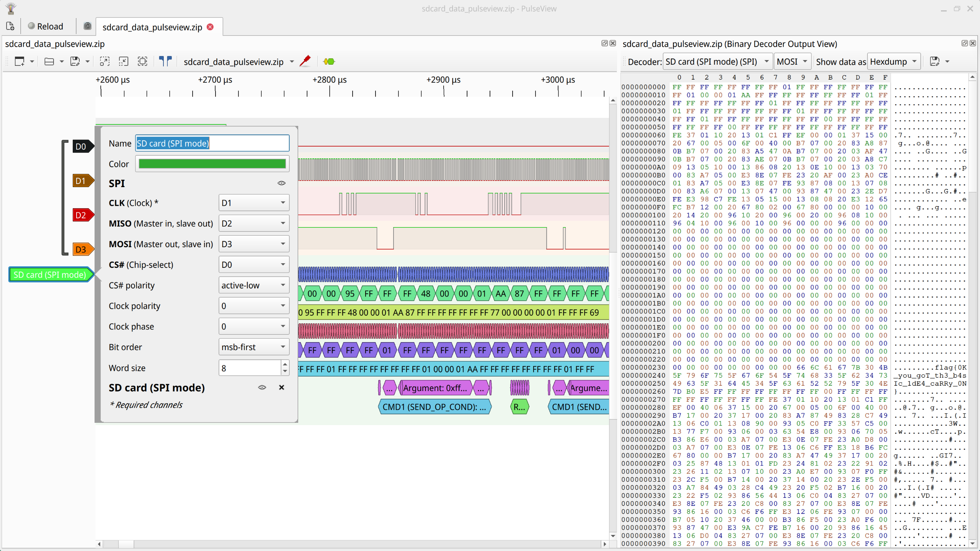This screenshot has width=980, height=551.
Task: Click the horizontal scrollbar left arrow
Action: (x=100, y=544)
